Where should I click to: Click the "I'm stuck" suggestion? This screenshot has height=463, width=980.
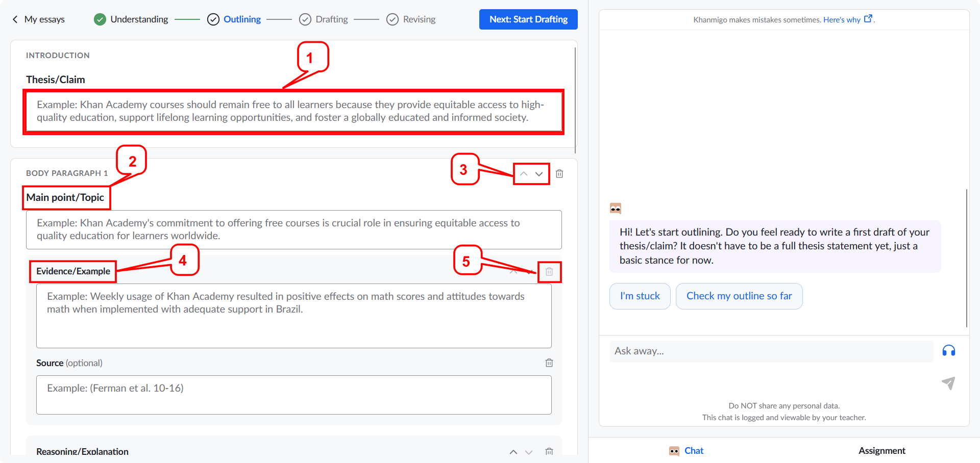[x=640, y=296]
